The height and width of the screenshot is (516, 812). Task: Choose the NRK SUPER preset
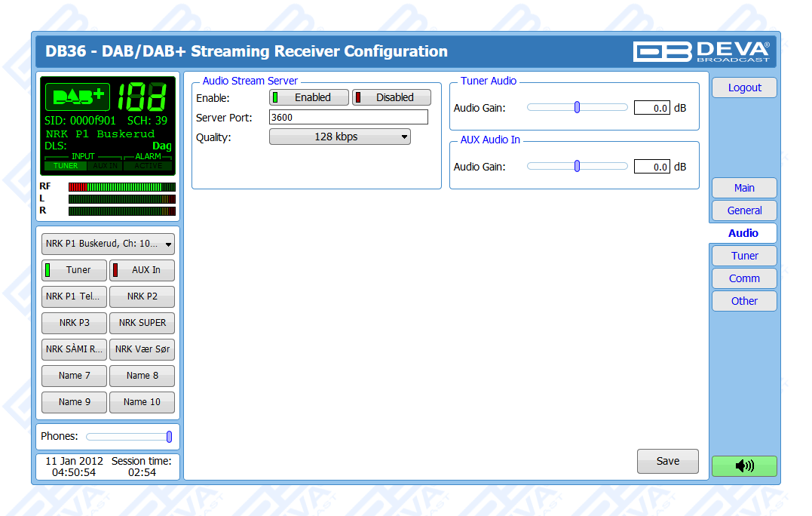click(x=142, y=323)
